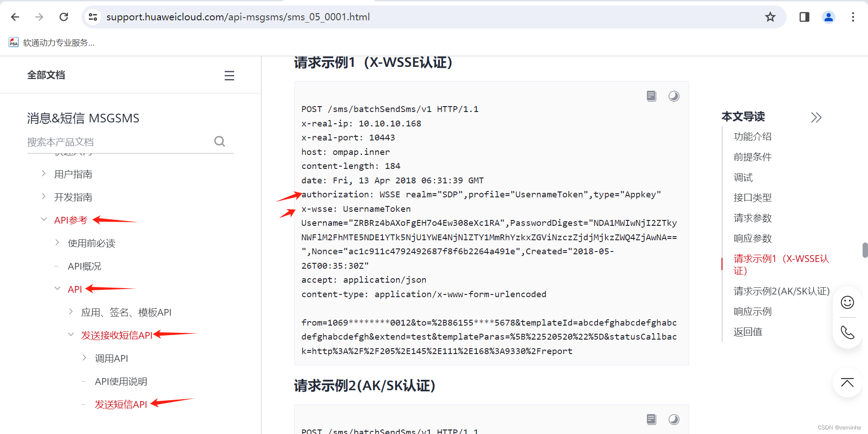Open the API概况 page
This screenshot has height=434, width=868.
coord(85,266)
